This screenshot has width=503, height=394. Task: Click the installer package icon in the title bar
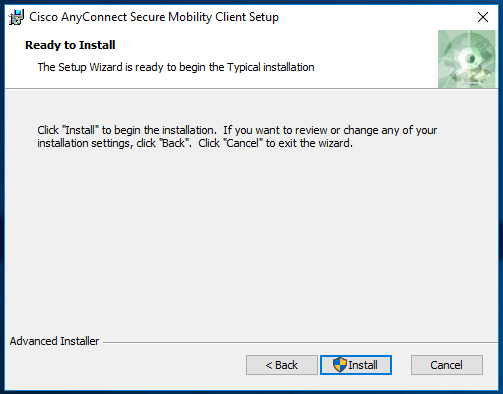click(x=16, y=17)
